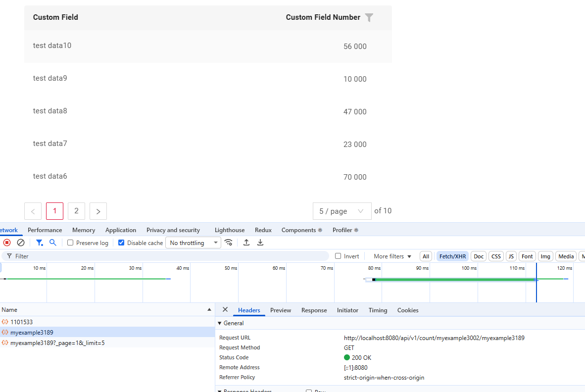Open network conditions wifi icon

(x=228, y=243)
